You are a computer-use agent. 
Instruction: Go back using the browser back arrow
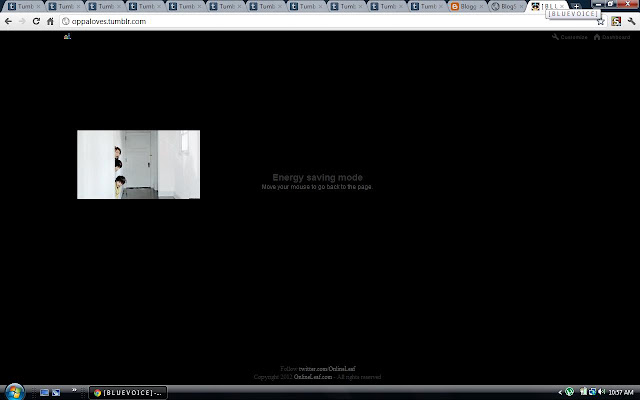[x=8, y=21]
